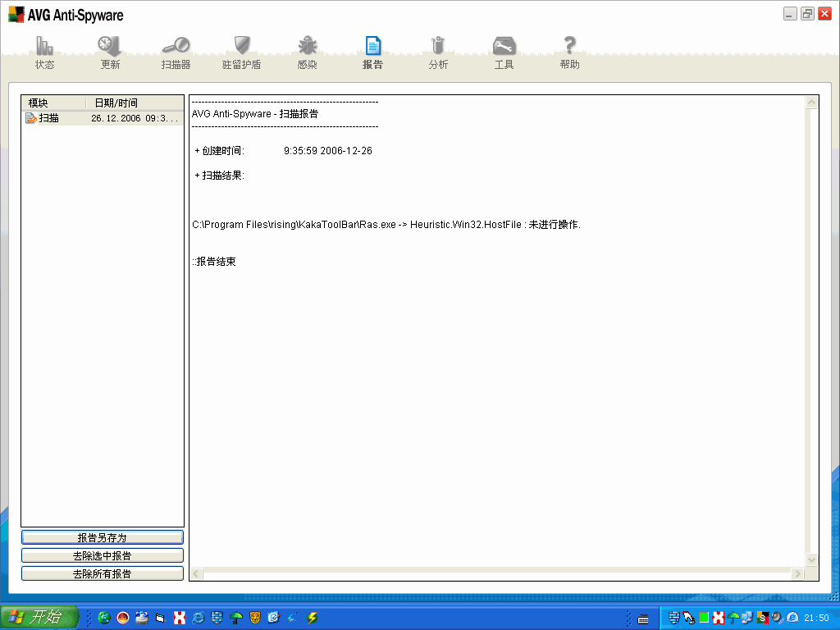Click the report scrollbar up arrow

point(811,103)
